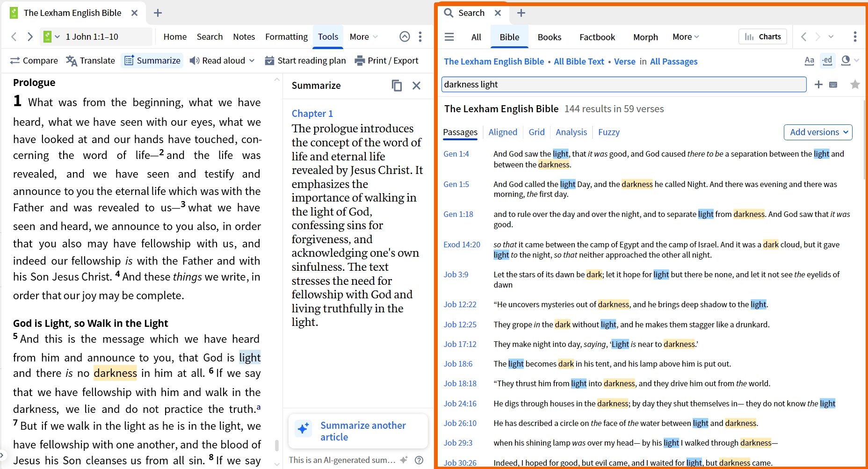Open the resource picker dropdown next to 1 John
Viewport: 868px width, 469px height.
[x=57, y=36]
